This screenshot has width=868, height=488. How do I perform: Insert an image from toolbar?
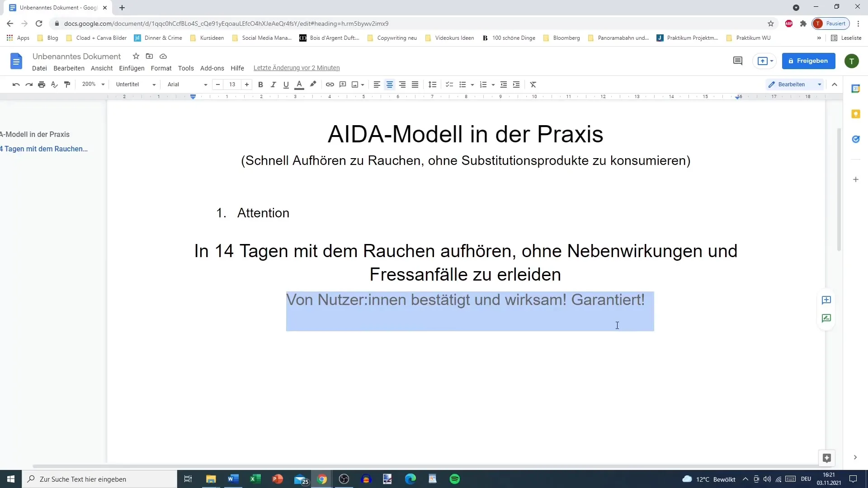pos(355,84)
